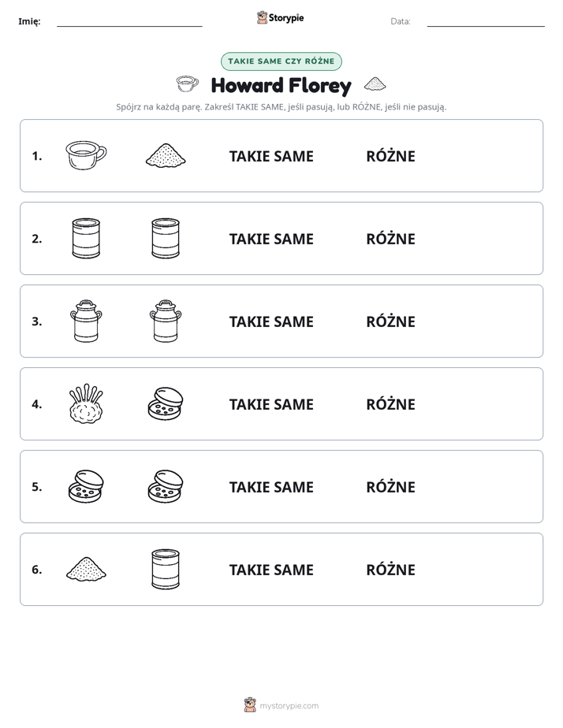The height and width of the screenshot is (728, 563).
Task: Click the Data date line field
Action: pos(486,21)
